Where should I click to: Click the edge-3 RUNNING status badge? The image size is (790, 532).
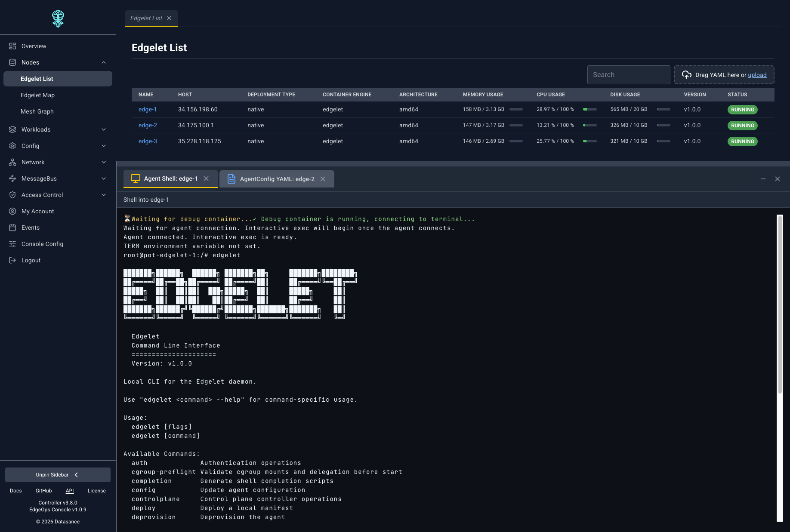pos(742,141)
